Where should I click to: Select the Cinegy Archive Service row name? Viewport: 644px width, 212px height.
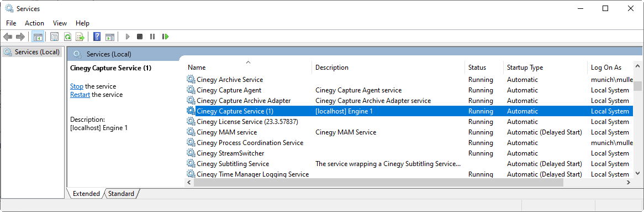pos(230,80)
